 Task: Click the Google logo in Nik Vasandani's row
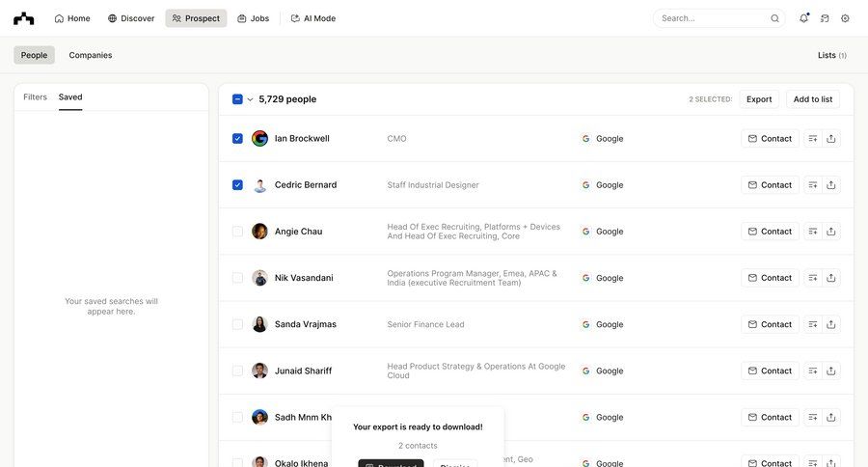pos(585,278)
